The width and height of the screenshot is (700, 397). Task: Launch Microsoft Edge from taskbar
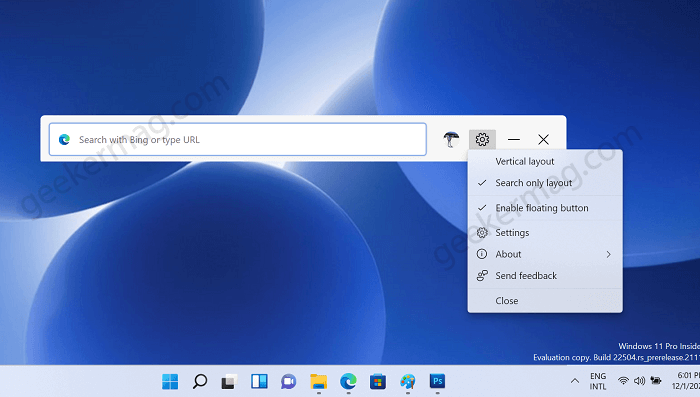348,381
